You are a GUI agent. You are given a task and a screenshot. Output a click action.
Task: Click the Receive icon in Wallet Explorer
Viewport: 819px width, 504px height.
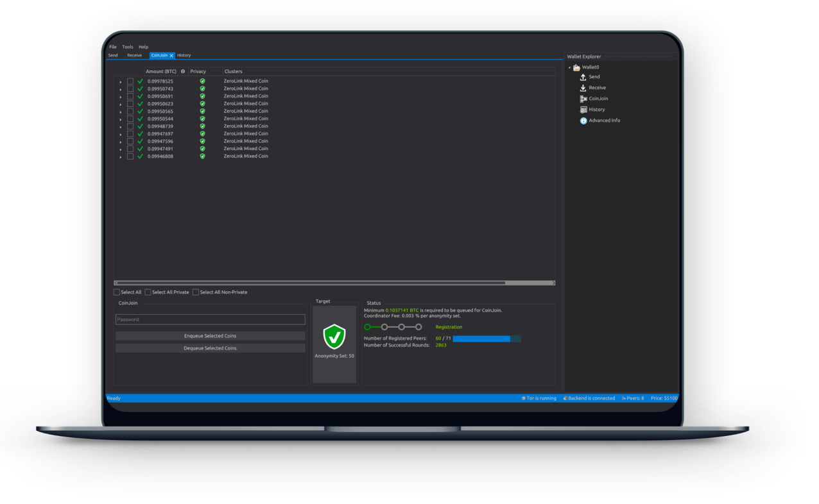pos(583,88)
